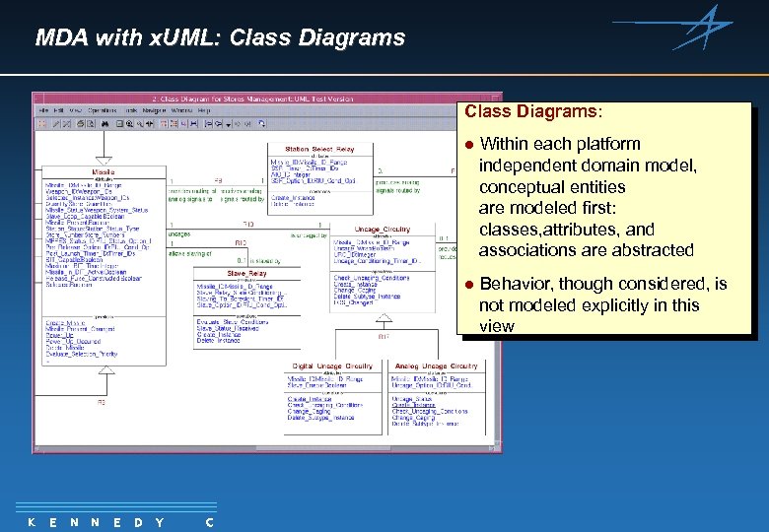Click the 'Class Diagrams:' heading in yellow note
Image resolution: width=769 pixels, height=532 pixels.
[533, 111]
